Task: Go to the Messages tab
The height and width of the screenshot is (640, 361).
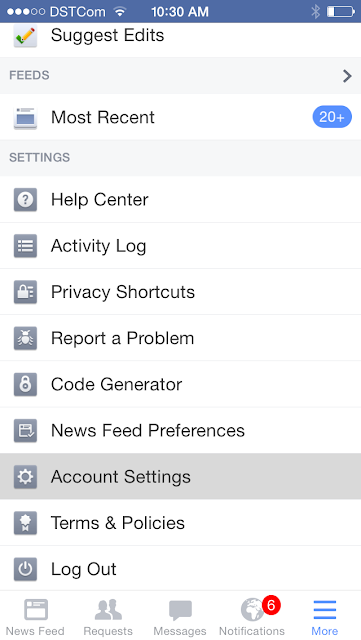Action: click(x=180, y=617)
